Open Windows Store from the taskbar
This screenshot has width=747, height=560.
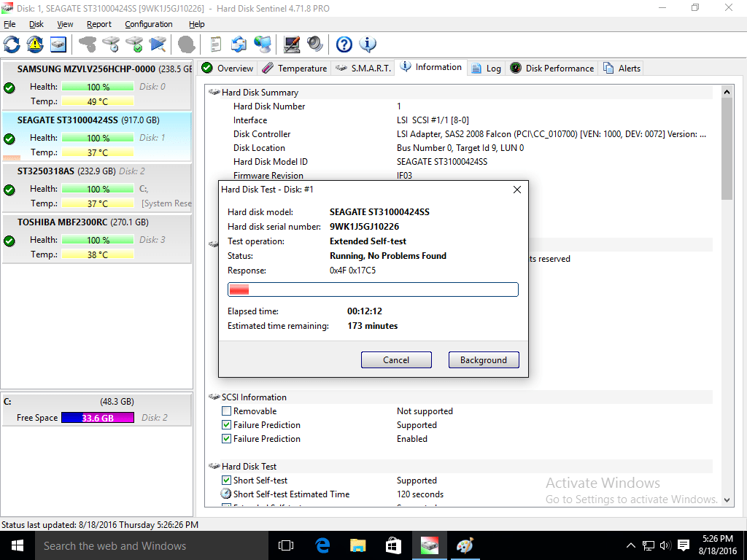(393, 545)
